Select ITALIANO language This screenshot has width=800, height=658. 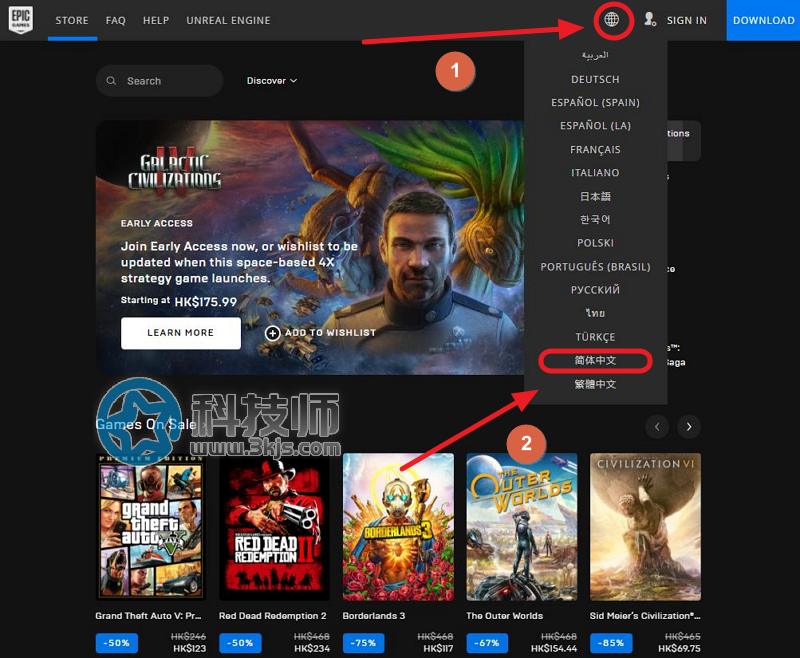595,172
